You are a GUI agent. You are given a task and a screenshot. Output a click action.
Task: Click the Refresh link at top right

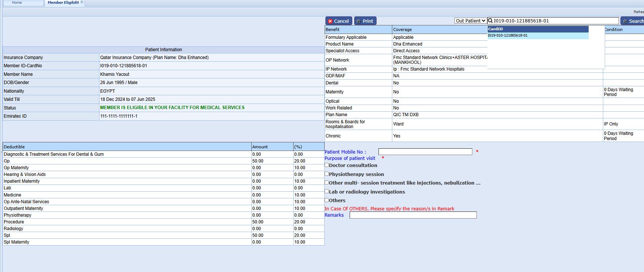(x=638, y=12)
